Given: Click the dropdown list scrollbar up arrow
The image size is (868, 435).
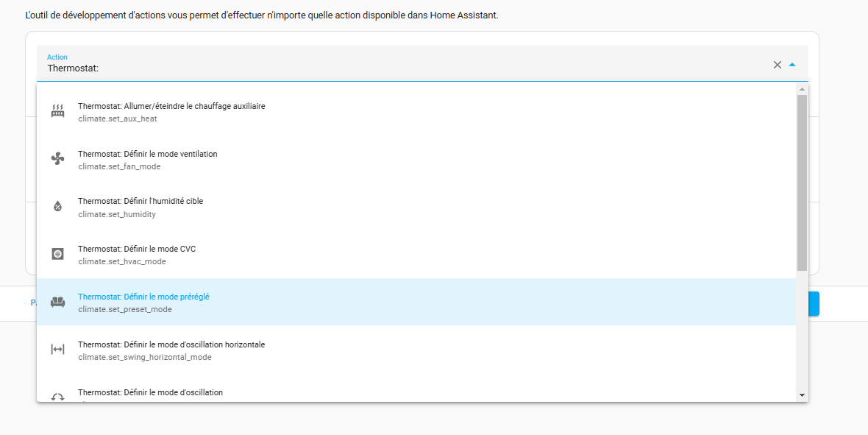Looking at the screenshot, I should [x=802, y=89].
